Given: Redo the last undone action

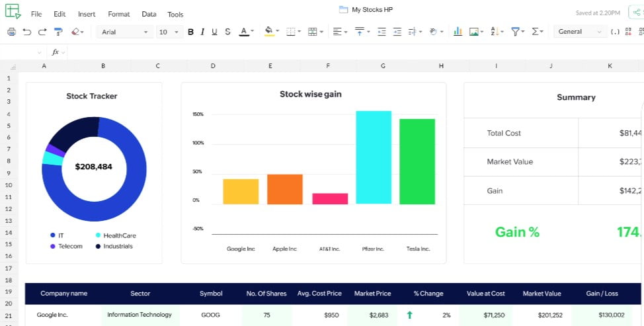Looking at the screenshot, I should 42,32.
